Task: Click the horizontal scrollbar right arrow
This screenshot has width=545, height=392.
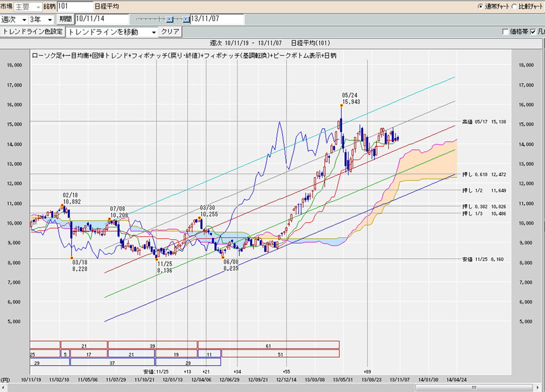Action: click(538, 387)
